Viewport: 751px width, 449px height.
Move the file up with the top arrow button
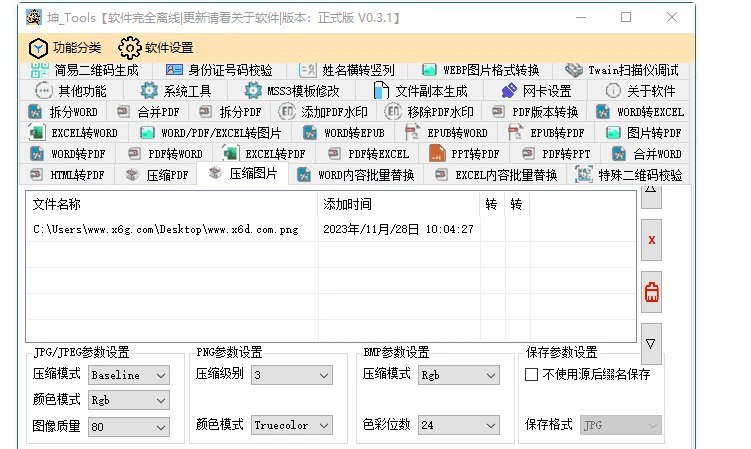[x=651, y=196]
